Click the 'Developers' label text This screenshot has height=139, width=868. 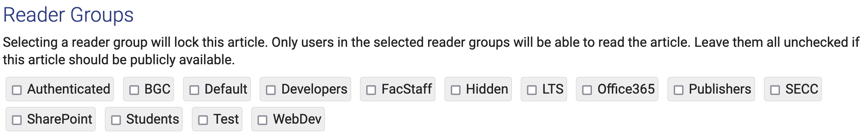coord(314,89)
